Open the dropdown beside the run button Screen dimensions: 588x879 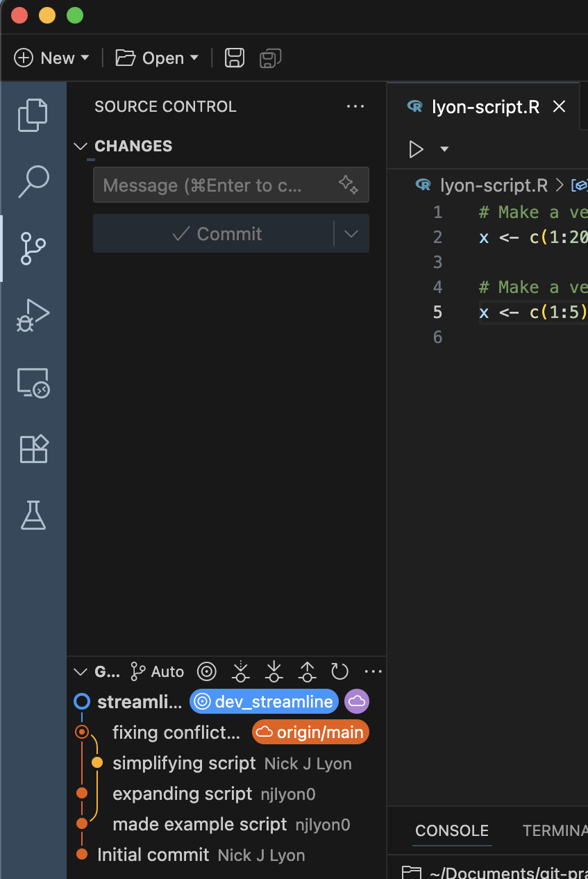(444, 149)
